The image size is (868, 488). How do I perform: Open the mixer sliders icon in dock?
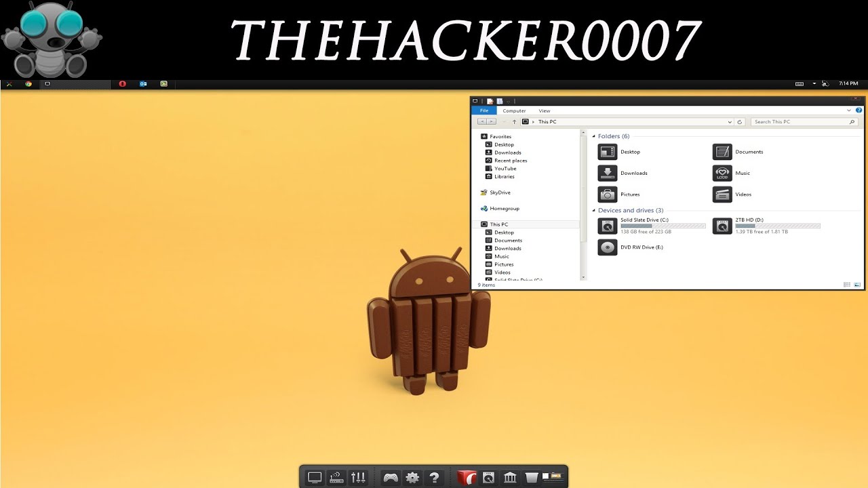point(358,477)
